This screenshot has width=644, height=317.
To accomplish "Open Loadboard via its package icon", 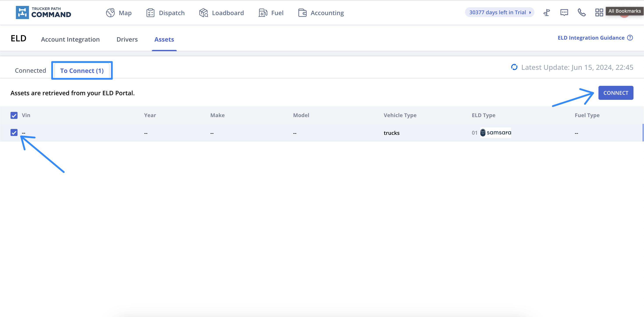I will 203,12.
